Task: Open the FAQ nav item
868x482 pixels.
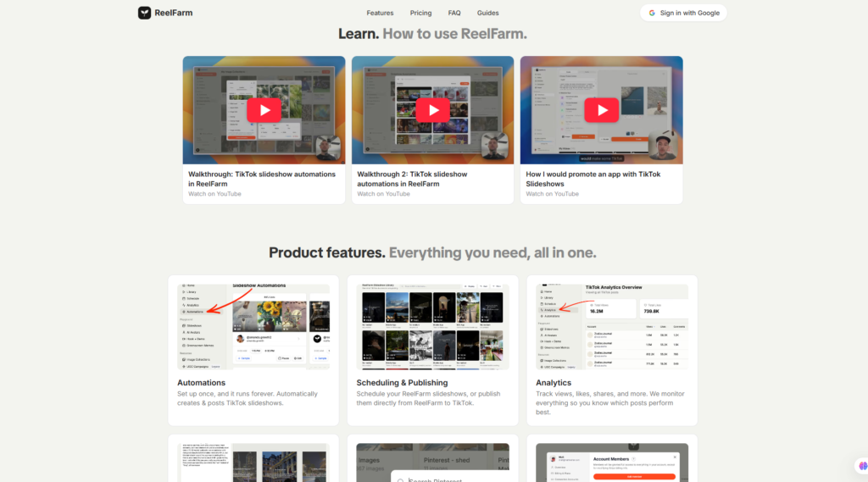Action: (454, 13)
